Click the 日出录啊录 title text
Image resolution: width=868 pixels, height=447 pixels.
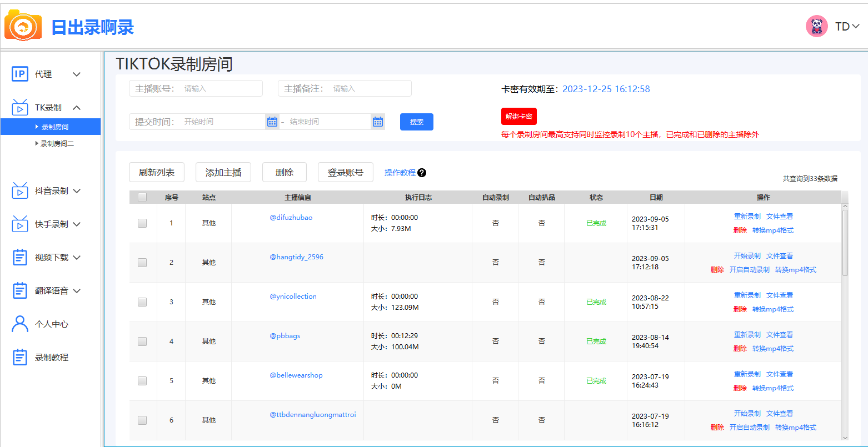pyautogui.click(x=92, y=27)
